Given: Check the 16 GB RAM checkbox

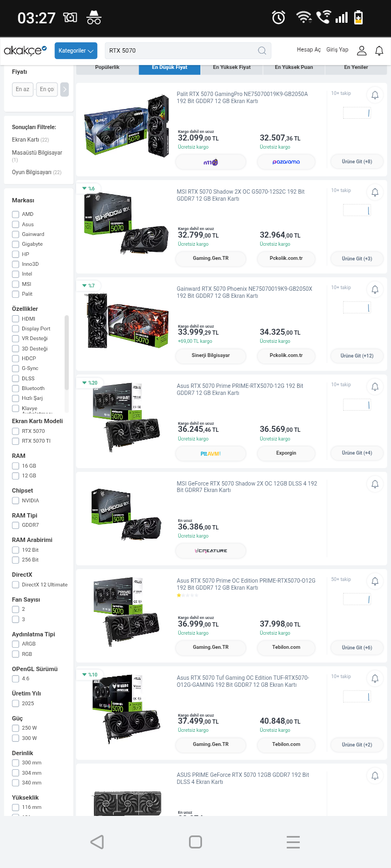Looking at the screenshot, I should tap(15, 466).
